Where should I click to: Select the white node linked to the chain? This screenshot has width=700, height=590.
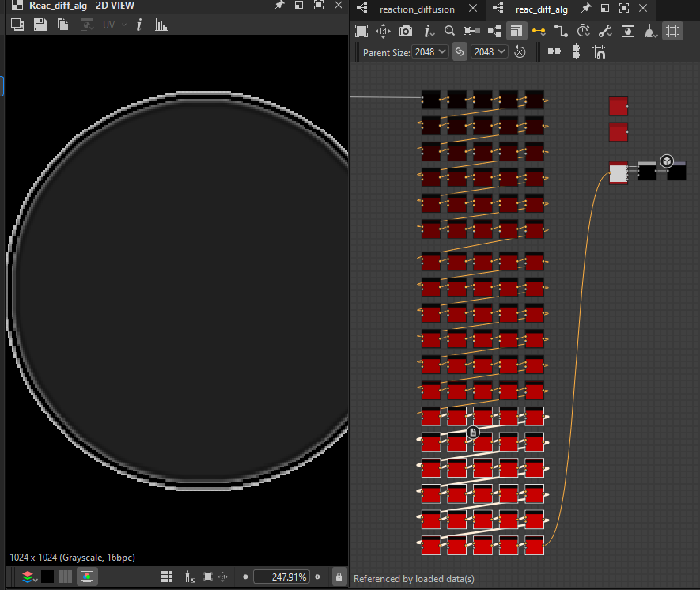(619, 173)
